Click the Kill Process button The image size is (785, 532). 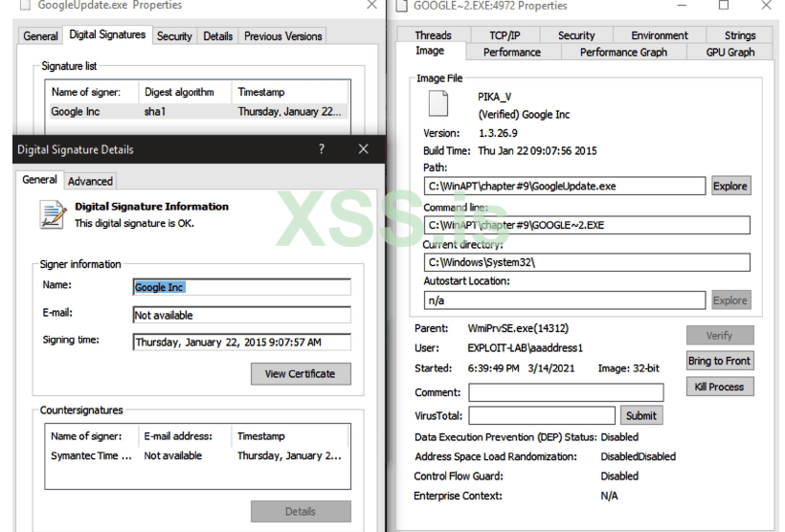coord(719,387)
